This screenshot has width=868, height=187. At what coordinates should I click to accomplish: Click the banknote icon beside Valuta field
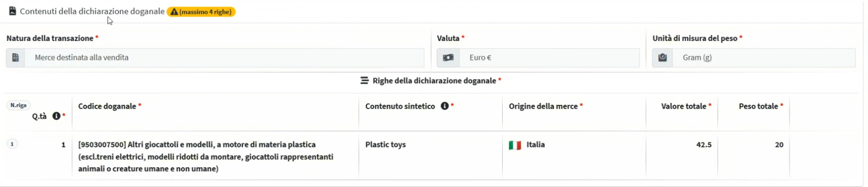point(448,58)
